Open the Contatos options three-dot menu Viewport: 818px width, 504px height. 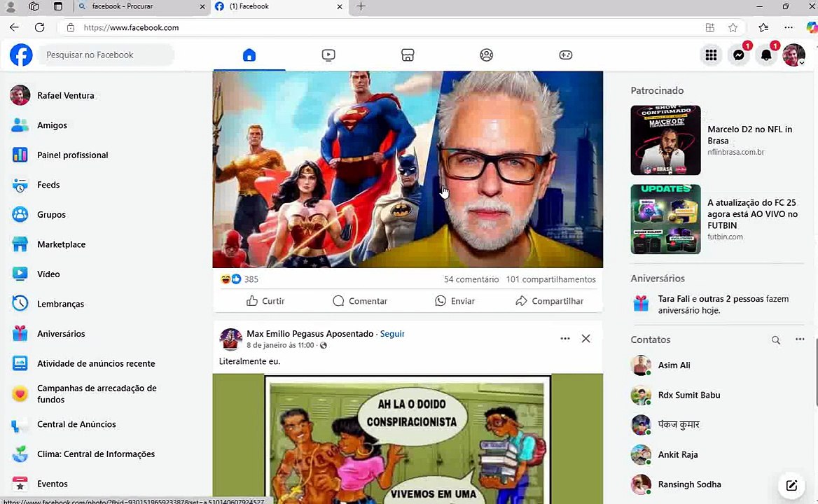click(x=800, y=339)
